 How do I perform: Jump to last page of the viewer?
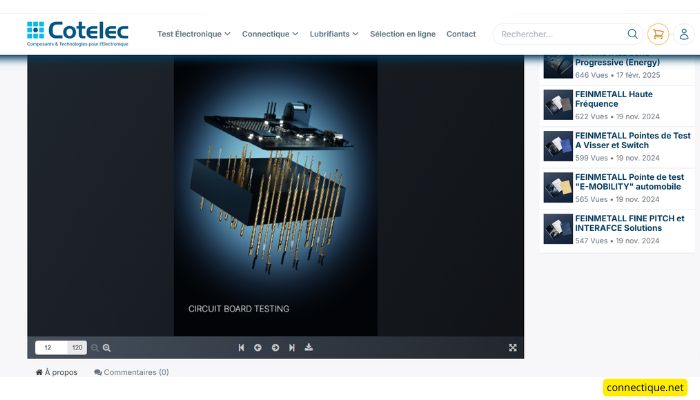coord(292,348)
